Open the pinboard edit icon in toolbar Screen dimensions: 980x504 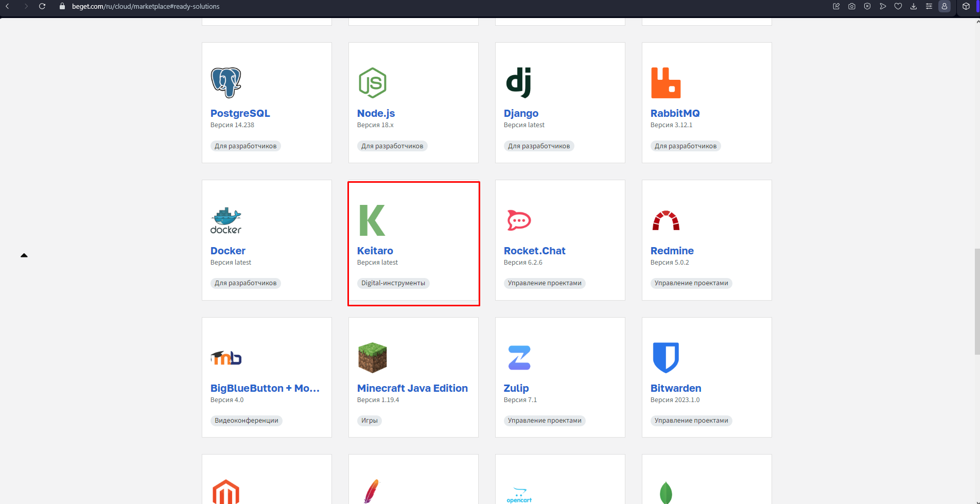pyautogui.click(x=836, y=6)
